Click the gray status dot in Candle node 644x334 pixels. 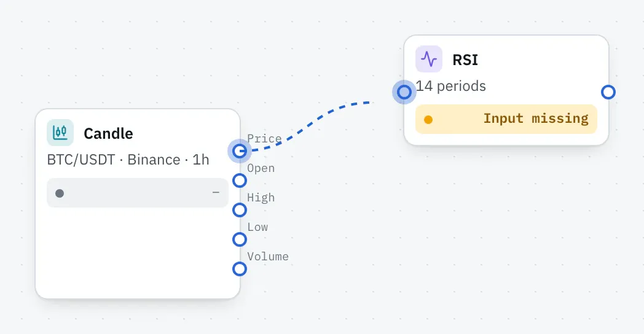click(x=60, y=193)
